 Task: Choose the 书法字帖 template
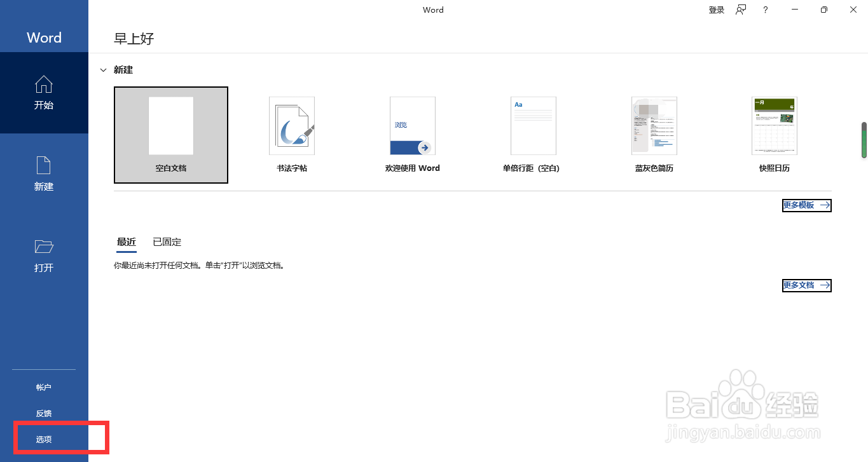pyautogui.click(x=292, y=135)
